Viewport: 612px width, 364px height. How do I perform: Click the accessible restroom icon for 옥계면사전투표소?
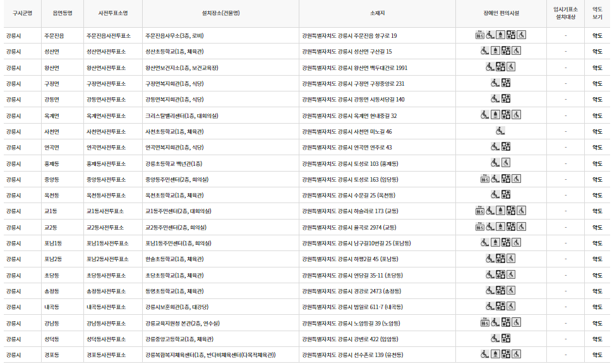click(x=517, y=115)
